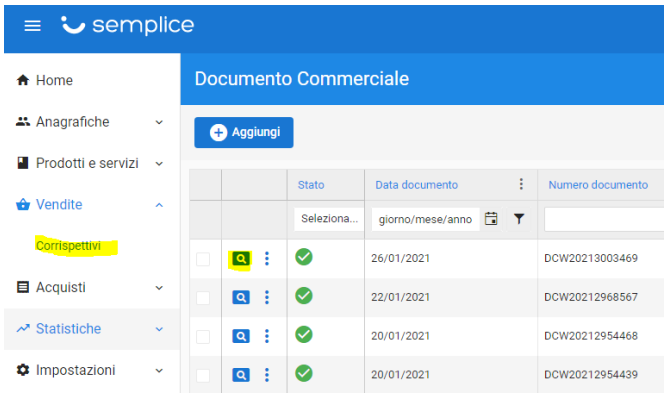Click the Impostazioni gear icon
The height and width of the screenshot is (398, 669).
click(23, 370)
